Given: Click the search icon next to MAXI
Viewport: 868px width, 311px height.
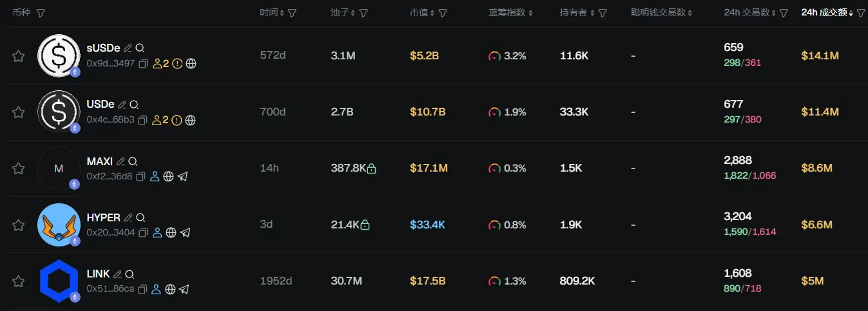Looking at the screenshot, I should pos(133,161).
